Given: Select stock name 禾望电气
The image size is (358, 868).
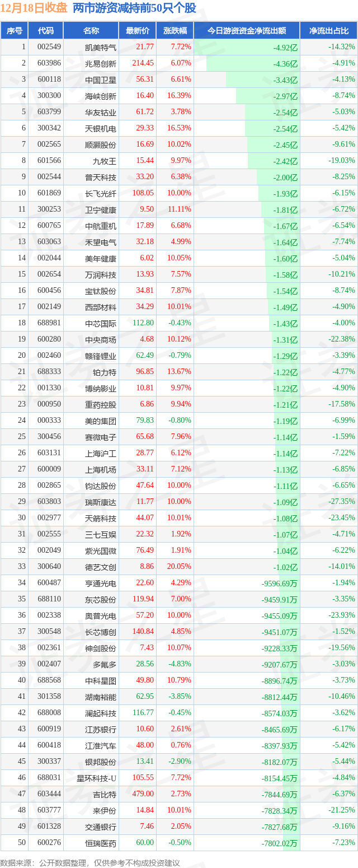Looking at the screenshot, I should 101,242.
